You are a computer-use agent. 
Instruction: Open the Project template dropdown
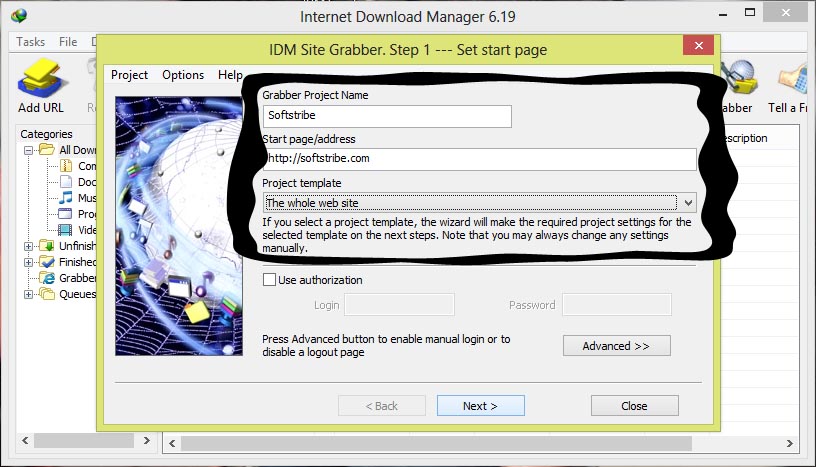coord(688,203)
